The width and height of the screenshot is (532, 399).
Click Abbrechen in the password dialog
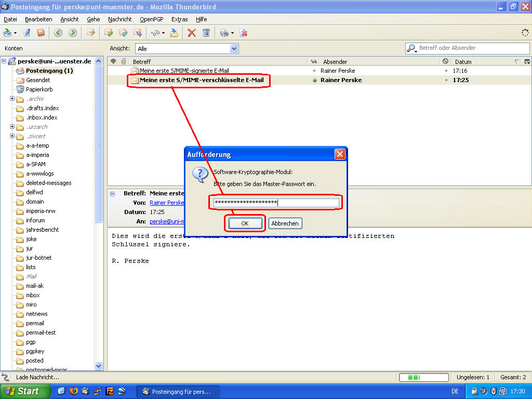click(x=285, y=223)
